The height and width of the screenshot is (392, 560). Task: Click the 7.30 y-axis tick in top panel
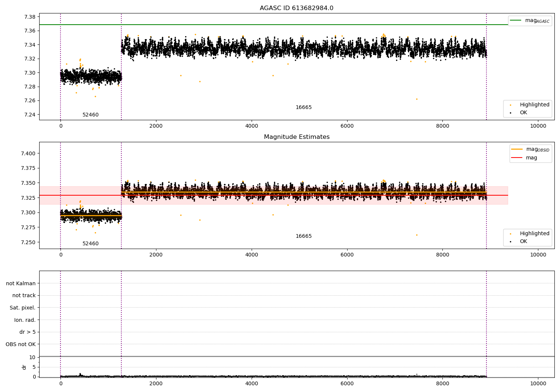coord(30,73)
